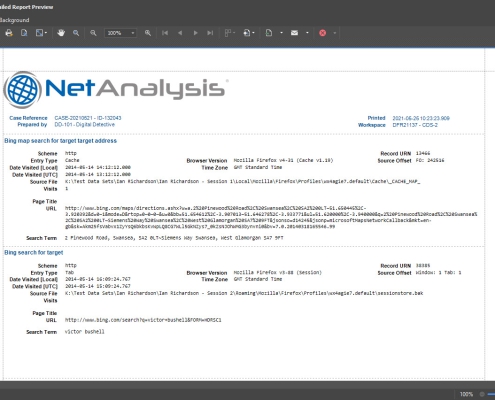Open the Send email format dropdown arrow

click(307, 33)
